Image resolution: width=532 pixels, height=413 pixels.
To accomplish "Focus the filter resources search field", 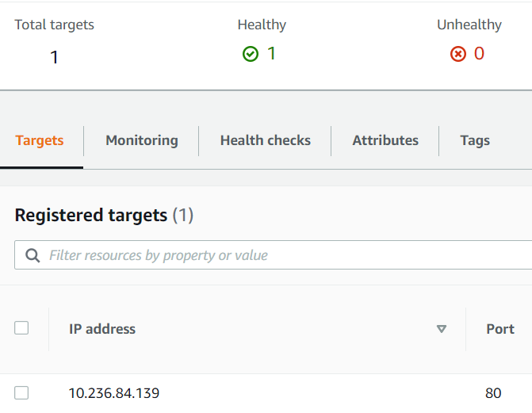I will pos(273,255).
